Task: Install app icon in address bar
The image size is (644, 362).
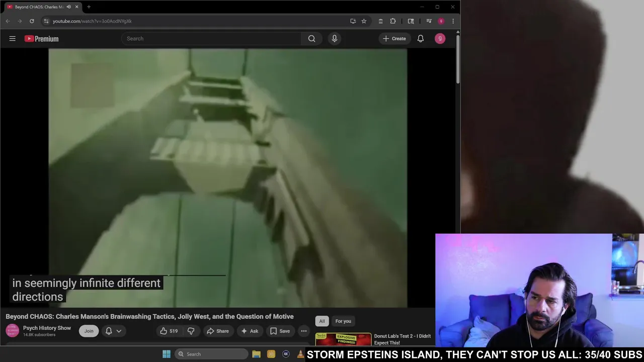Action: [x=353, y=21]
